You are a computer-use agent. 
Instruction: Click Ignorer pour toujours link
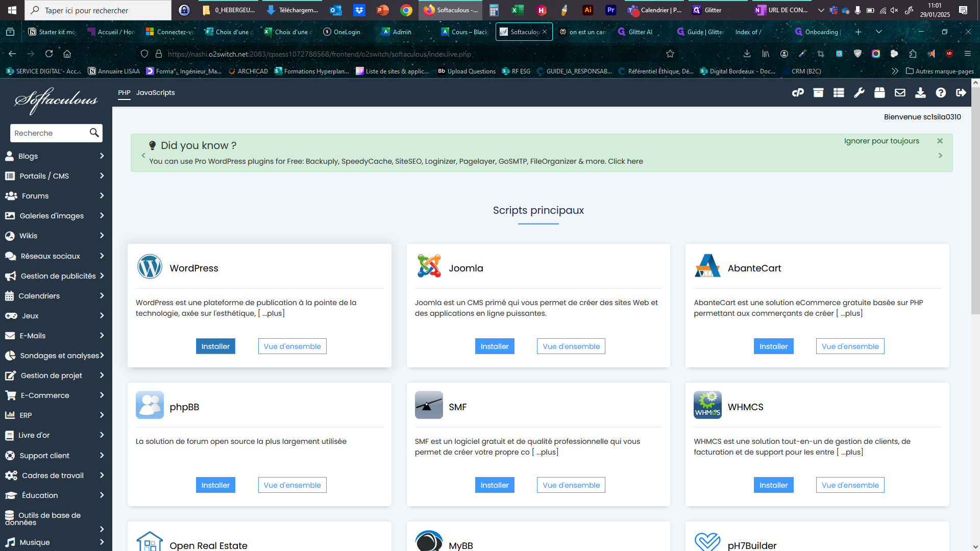pos(881,141)
